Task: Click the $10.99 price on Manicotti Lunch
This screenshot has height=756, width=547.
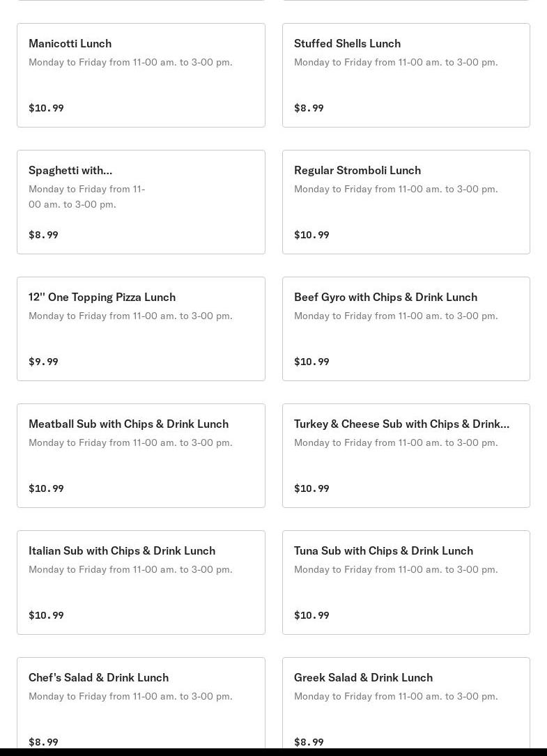Action: 46,108
